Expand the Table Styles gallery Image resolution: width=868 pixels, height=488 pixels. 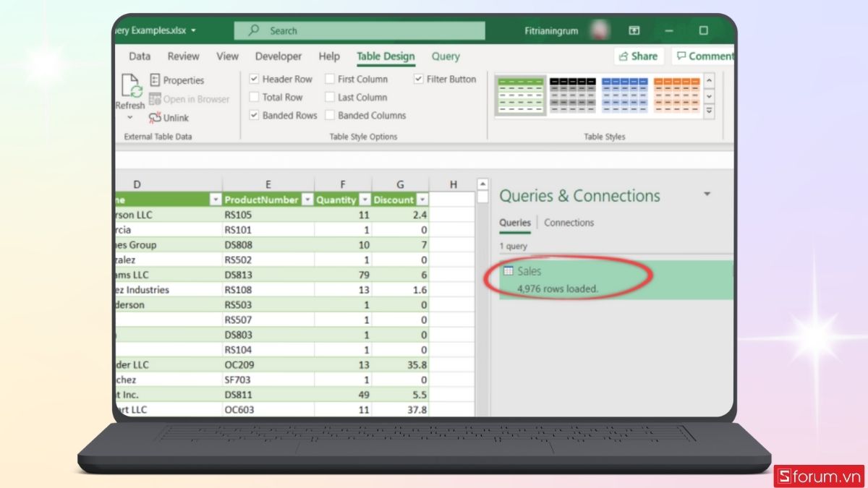(709, 111)
